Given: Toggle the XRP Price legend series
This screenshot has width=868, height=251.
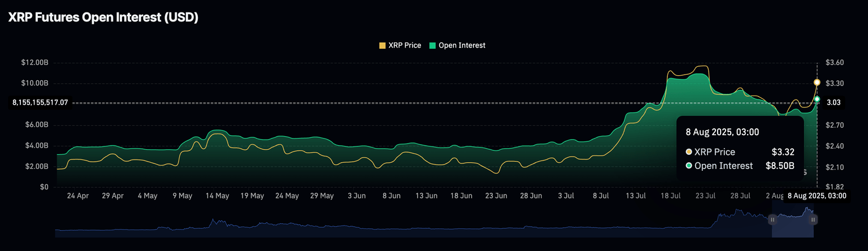Looking at the screenshot, I should (405, 45).
